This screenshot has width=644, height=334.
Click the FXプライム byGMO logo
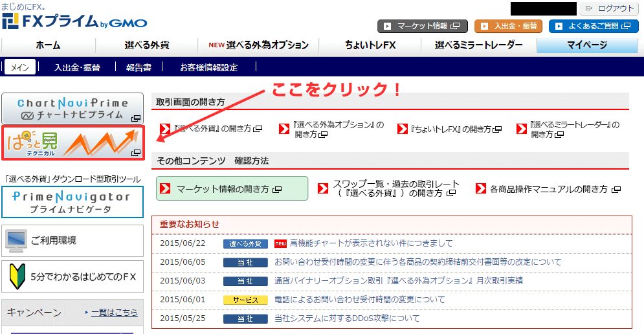pyautogui.click(x=74, y=21)
